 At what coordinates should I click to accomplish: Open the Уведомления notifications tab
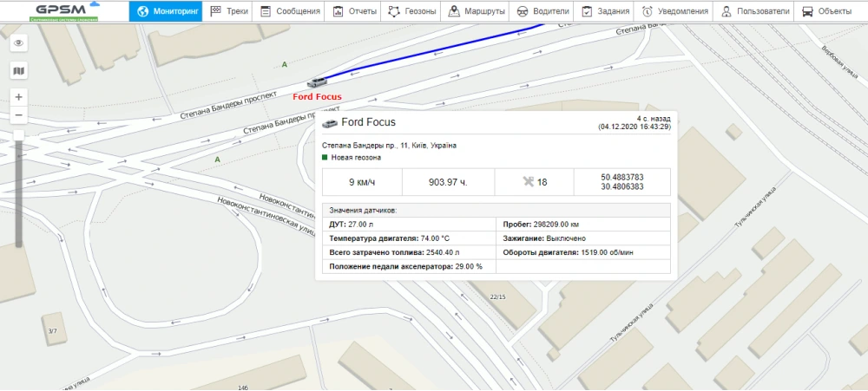674,12
